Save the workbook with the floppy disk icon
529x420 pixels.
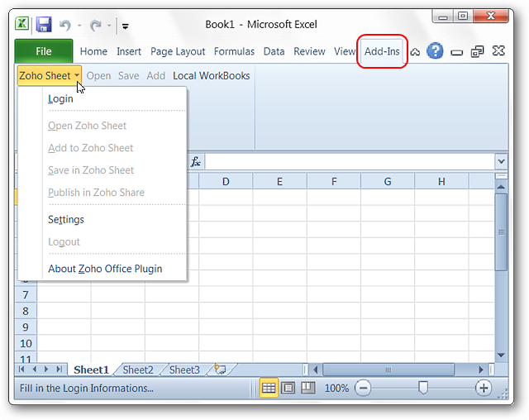point(44,25)
